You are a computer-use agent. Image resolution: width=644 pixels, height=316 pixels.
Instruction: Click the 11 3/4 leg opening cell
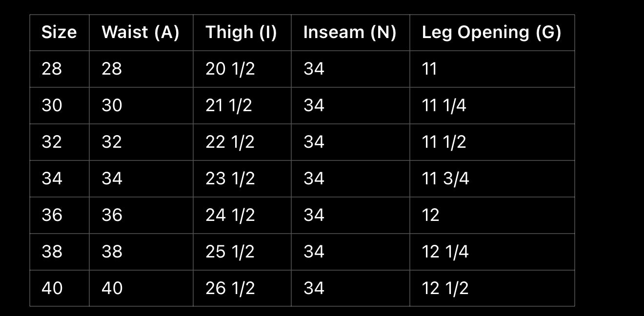(445, 178)
